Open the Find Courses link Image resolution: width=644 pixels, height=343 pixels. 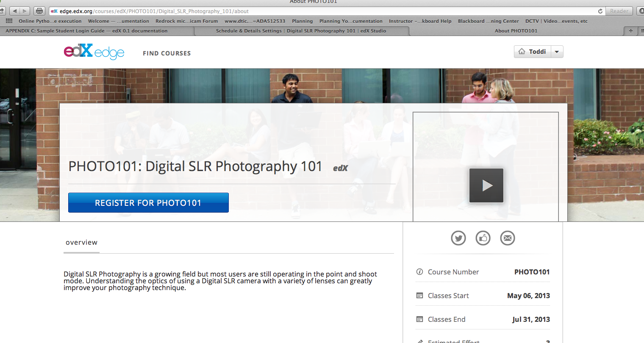pos(167,53)
